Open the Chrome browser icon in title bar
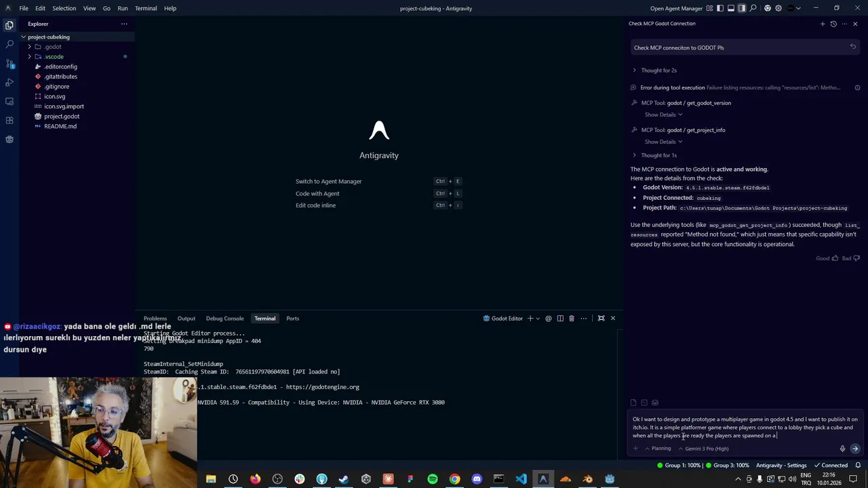The image size is (868, 488). tap(768, 8)
